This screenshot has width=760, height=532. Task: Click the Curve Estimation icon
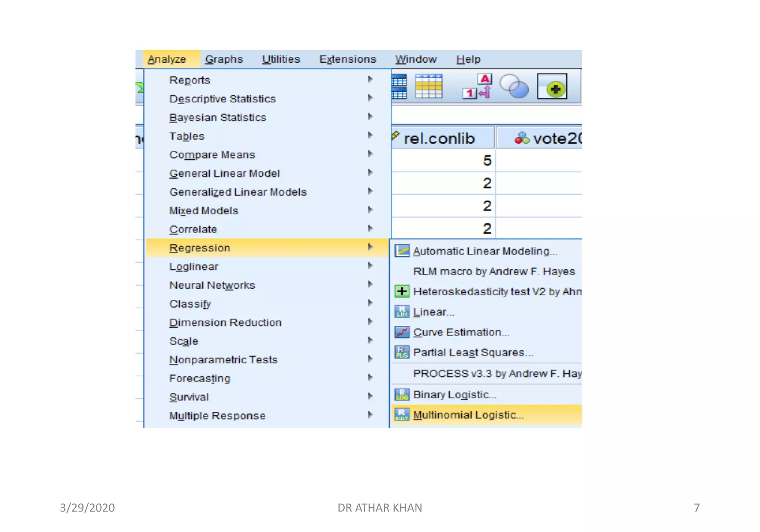(x=402, y=332)
